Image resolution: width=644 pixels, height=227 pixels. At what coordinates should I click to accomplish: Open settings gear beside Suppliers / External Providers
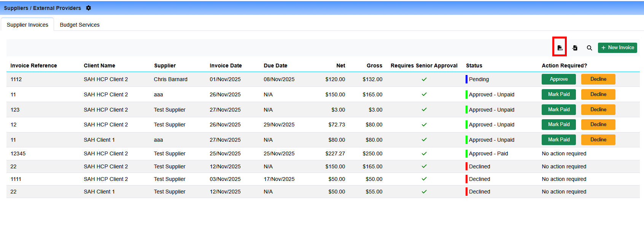89,8
